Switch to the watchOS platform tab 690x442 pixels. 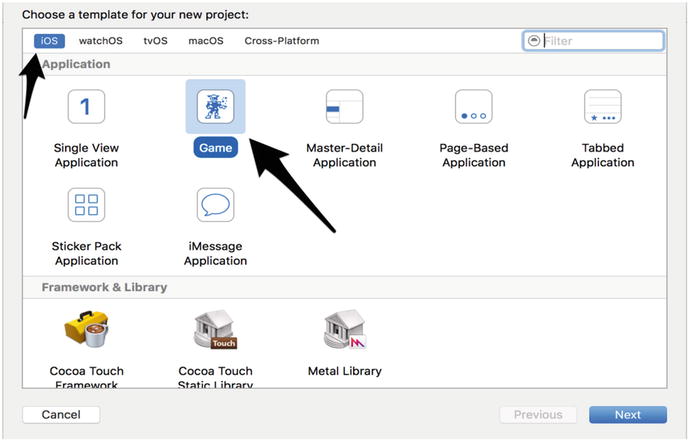pyautogui.click(x=101, y=41)
